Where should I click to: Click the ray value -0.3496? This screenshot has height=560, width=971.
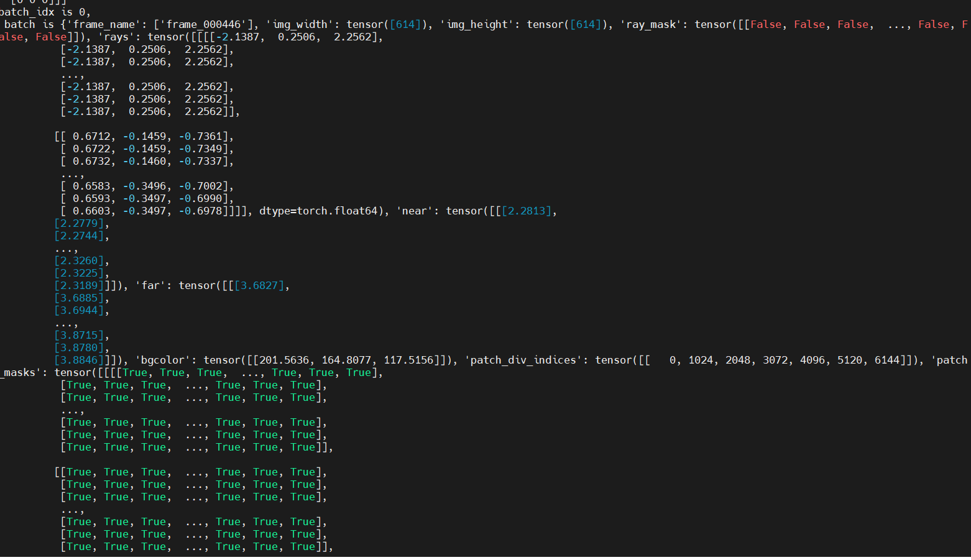pos(144,186)
